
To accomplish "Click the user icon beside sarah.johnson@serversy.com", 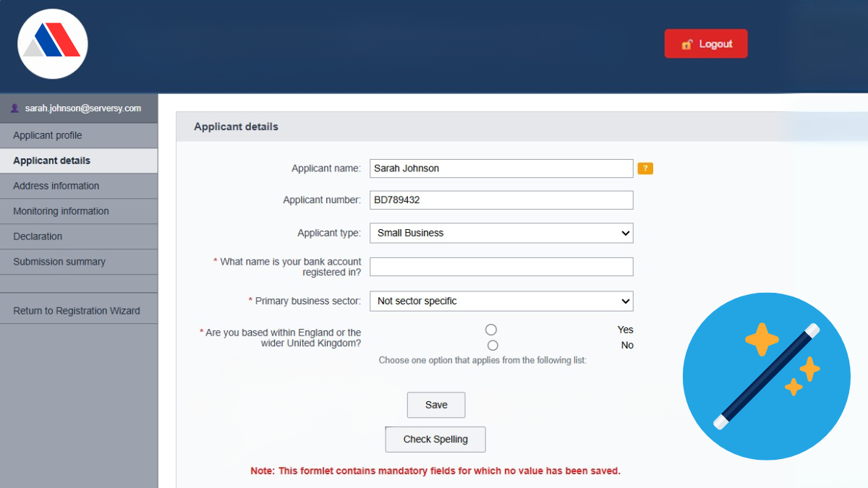I will (x=15, y=108).
